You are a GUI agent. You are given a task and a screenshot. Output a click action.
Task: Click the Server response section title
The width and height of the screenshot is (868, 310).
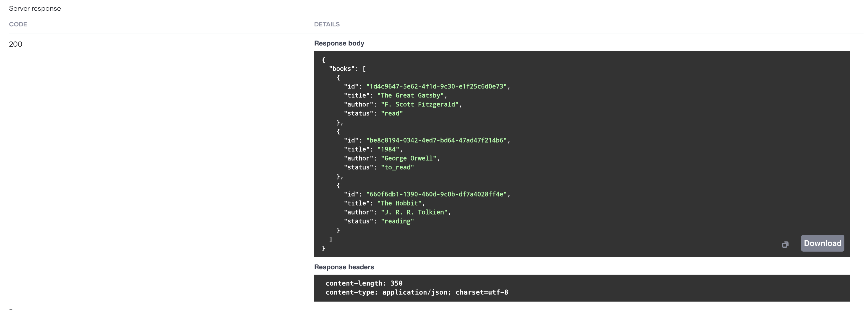[35, 8]
